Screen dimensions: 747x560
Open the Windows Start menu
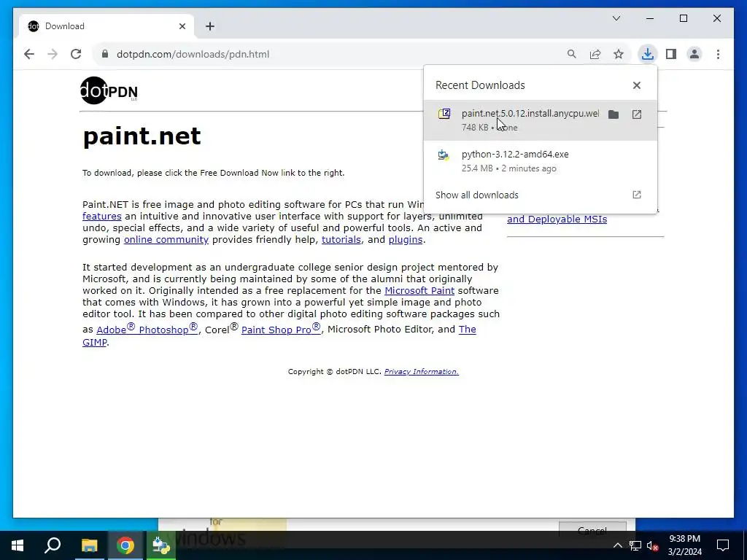click(18, 545)
